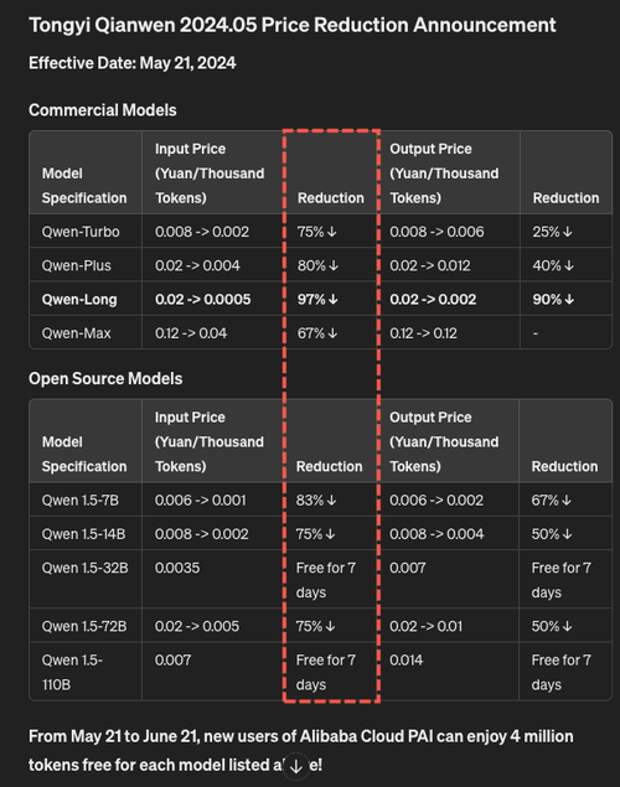Viewport: 620px width, 787px height.
Task: Click the 97% input reduction value
Action: pyautogui.click(x=317, y=300)
